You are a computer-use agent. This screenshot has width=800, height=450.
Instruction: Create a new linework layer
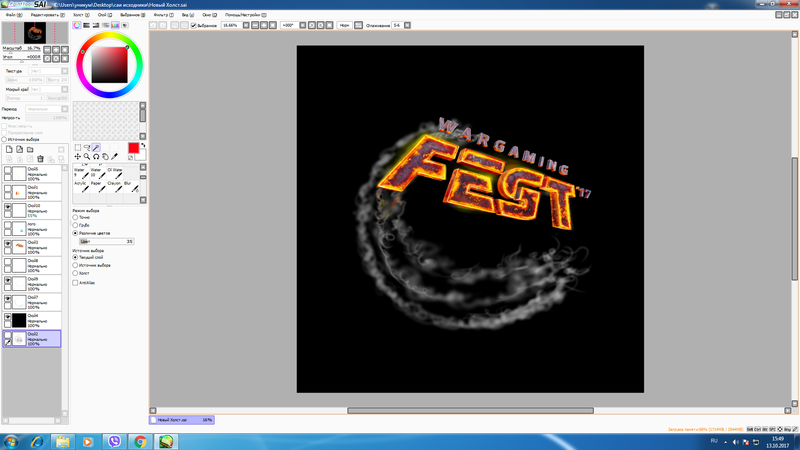pos(19,149)
